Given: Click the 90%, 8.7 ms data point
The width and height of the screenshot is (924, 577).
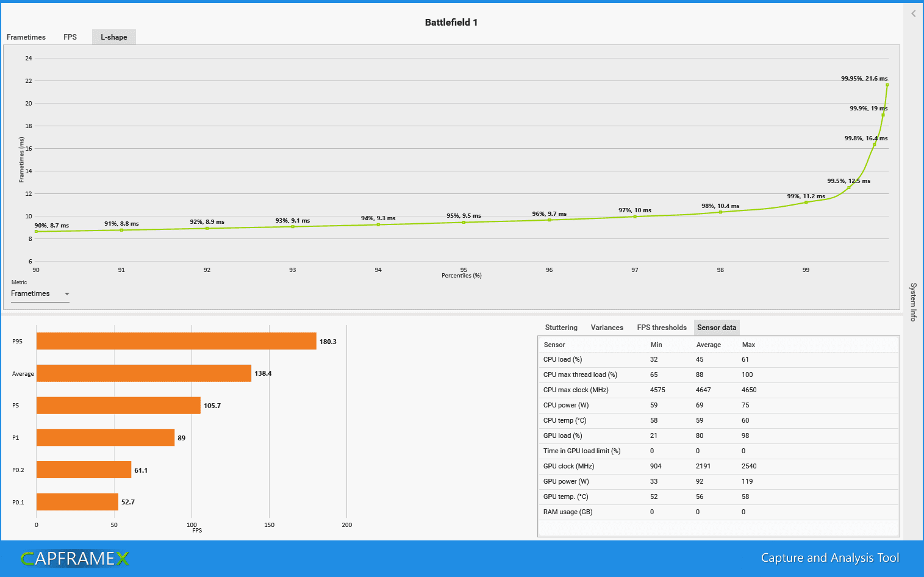Looking at the screenshot, I should coord(37,232).
